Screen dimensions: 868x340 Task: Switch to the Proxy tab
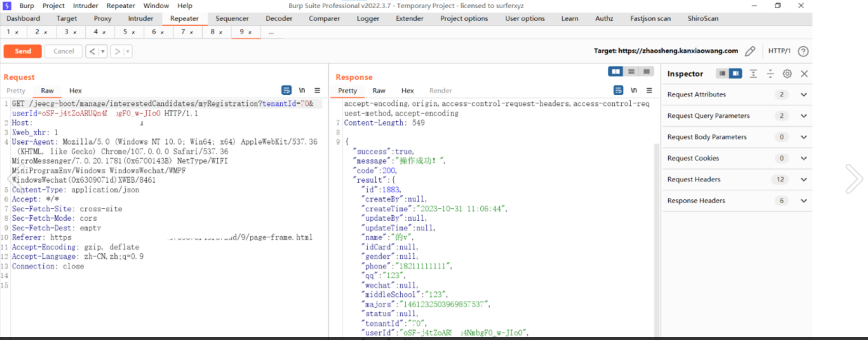click(103, 19)
